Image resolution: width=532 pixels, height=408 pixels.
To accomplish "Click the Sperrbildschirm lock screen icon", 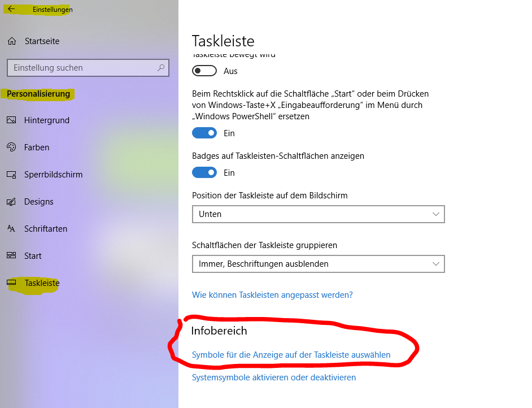I will click(x=11, y=175).
